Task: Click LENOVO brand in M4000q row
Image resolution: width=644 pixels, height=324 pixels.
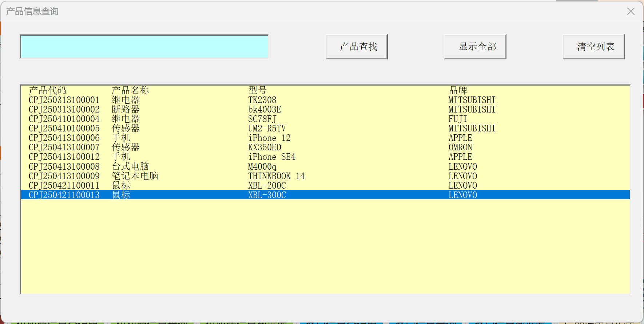Action: (x=463, y=167)
